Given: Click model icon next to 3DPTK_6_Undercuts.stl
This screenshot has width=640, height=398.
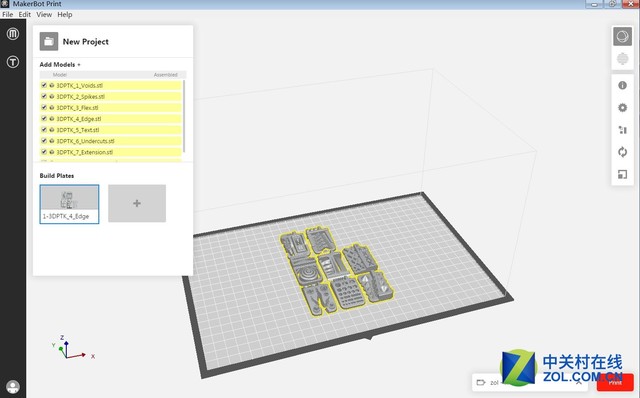Looking at the screenshot, I should (52, 141).
